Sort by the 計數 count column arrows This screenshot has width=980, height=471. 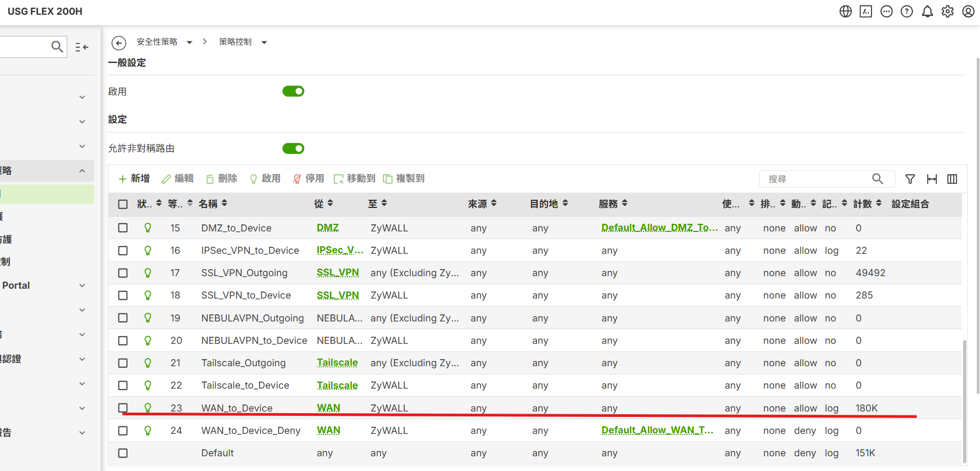879,203
